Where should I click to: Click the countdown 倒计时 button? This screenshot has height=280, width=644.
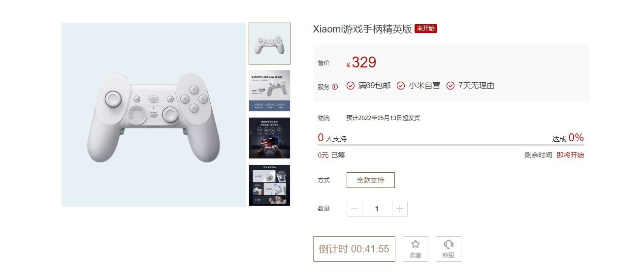(x=354, y=249)
